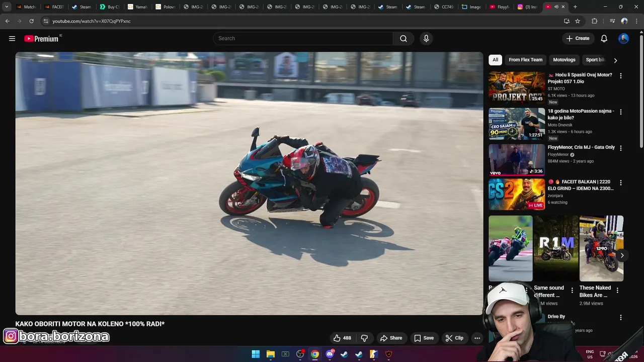Image resolution: width=644 pixels, height=362 pixels.
Task: Open the YouTube hamburger guide menu
Action: tap(12, 39)
